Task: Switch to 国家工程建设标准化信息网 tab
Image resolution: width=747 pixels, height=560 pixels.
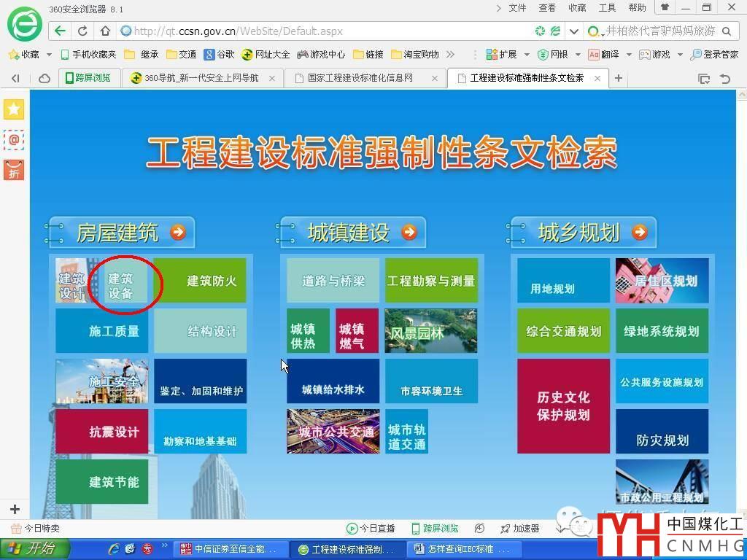Action: pos(365,77)
